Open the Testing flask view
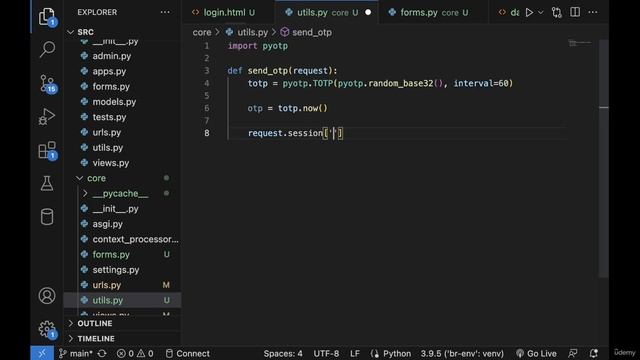640x360 pixels. click(x=47, y=184)
